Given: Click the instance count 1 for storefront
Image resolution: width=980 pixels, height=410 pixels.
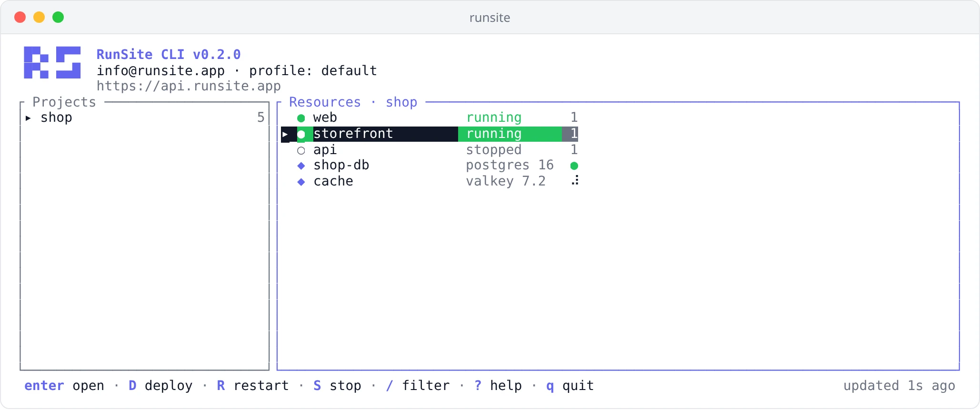Looking at the screenshot, I should coord(574,134).
